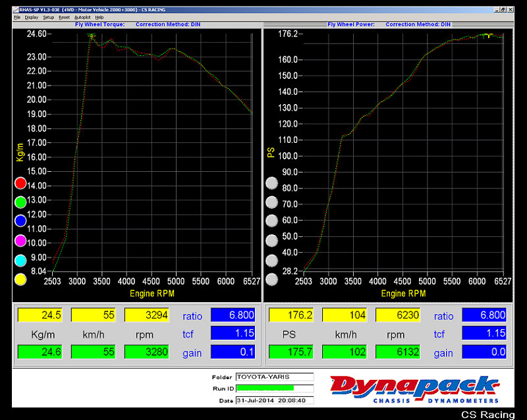
Task: Click the torque curve peak marker
Action: 91,36
